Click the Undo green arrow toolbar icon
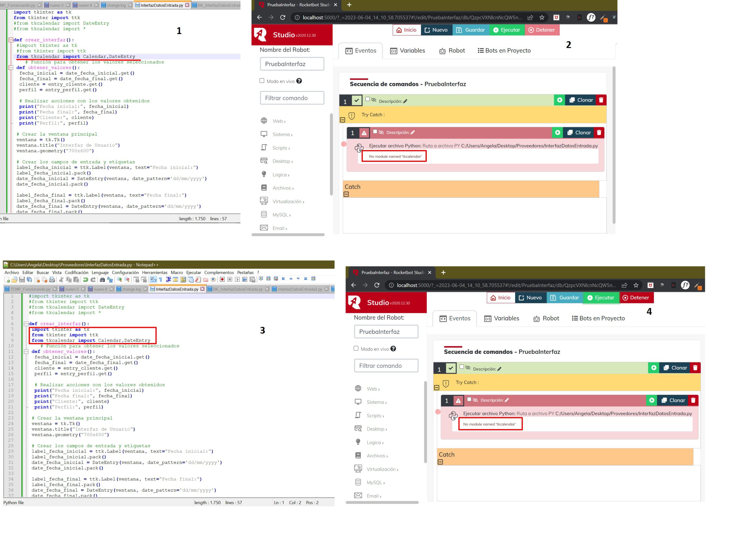 tap(85, 280)
